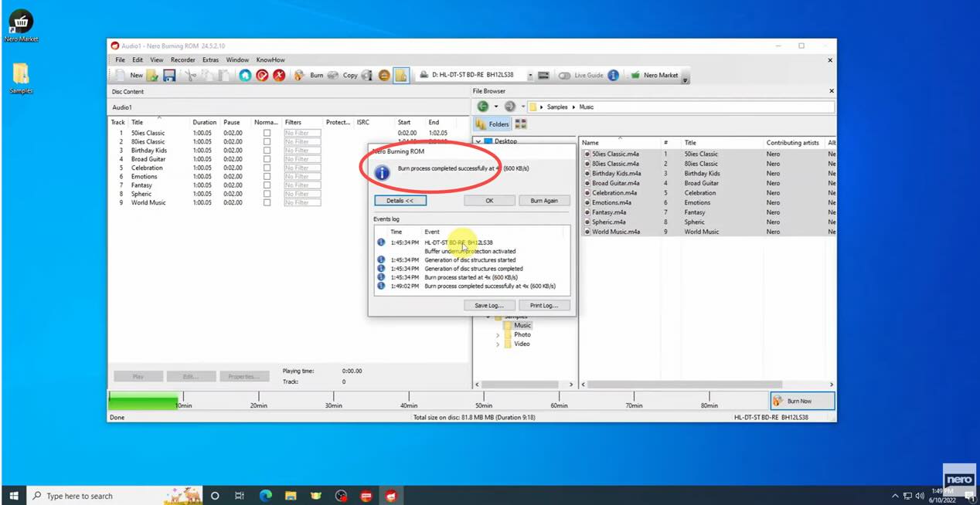
Task: Create a new compilation with the New icon
Action: click(128, 75)
